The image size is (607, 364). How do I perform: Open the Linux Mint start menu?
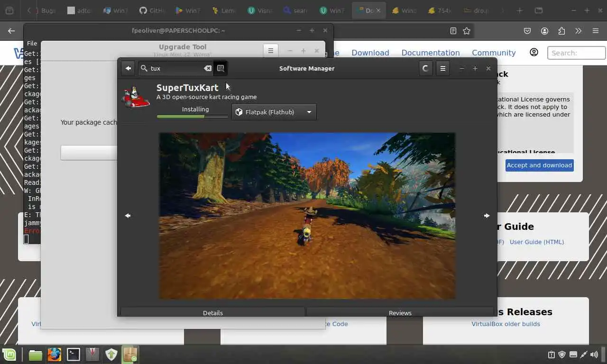9,355
